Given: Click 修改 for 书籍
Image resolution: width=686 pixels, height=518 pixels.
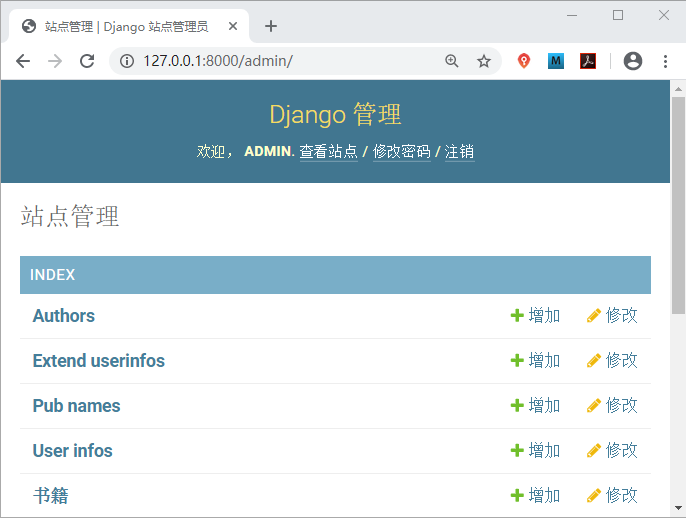Looking at the screenshot, I should tap(612, 495).
